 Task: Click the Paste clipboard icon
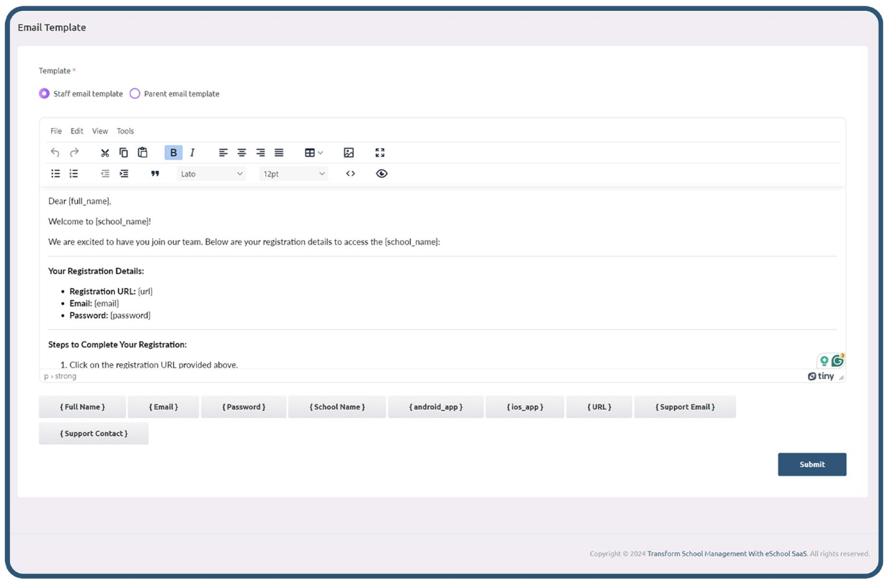[143, 153]
